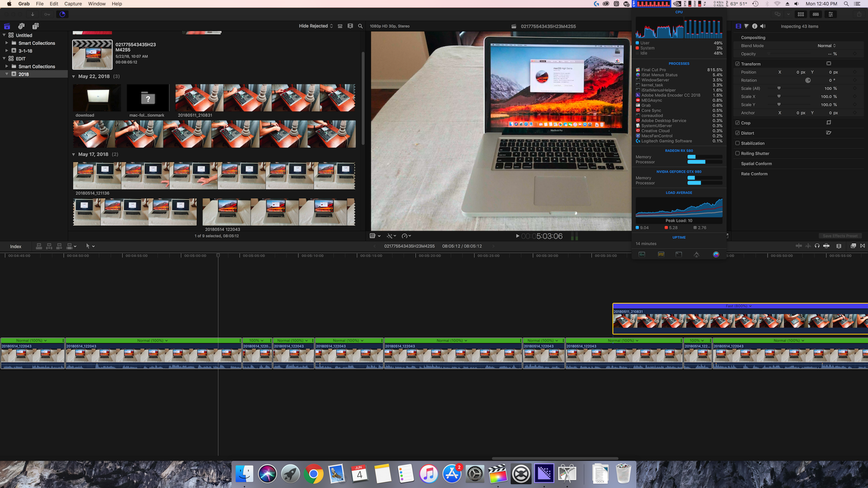868x488 pixels.
Task: Open the Capture menu
Action: pos(73,4)
